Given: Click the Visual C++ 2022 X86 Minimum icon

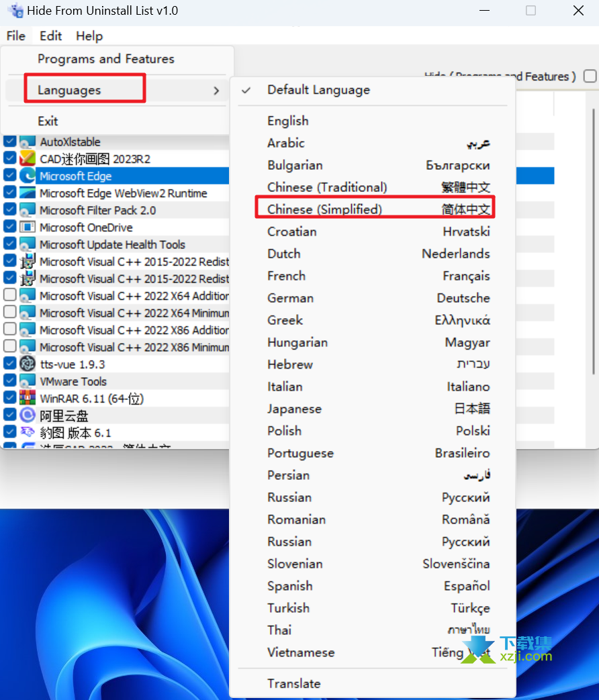Looking at the screenshot, I should click(x=28, y=347).
